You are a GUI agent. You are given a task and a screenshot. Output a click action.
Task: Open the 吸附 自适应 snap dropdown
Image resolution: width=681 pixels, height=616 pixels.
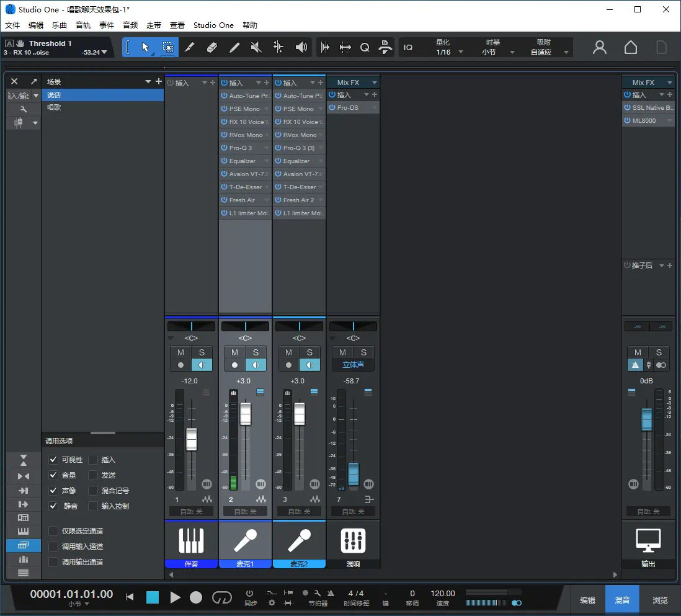point(566,52)
